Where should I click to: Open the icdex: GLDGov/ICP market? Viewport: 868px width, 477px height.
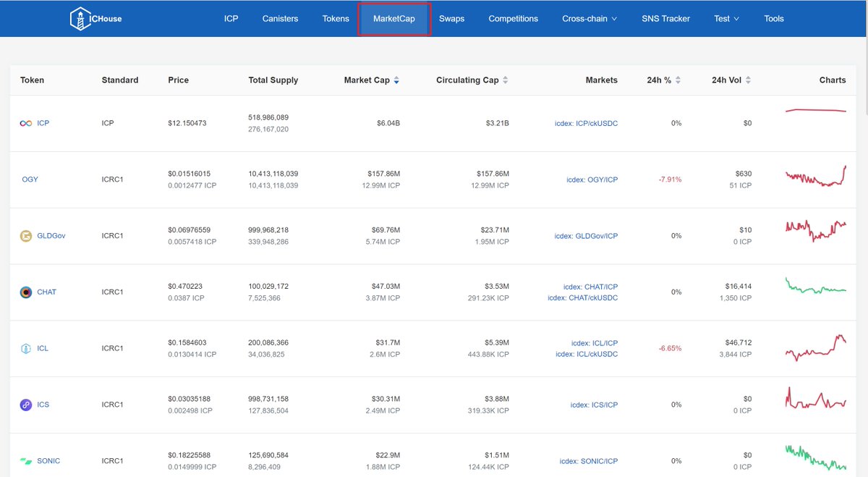click(587, 236)
